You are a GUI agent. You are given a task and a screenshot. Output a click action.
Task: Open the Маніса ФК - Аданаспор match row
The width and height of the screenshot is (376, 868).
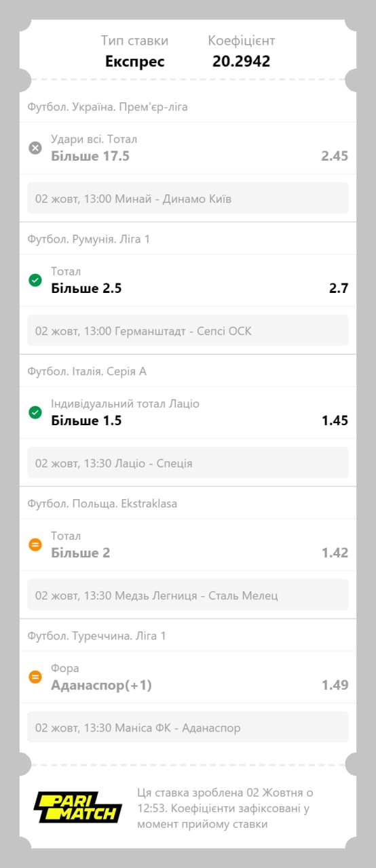click(188, 727)
